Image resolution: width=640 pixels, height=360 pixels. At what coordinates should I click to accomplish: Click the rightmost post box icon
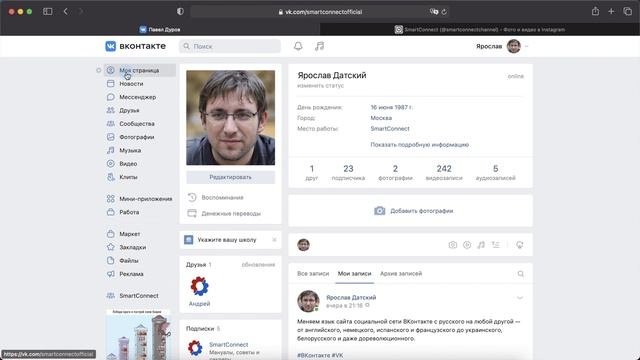tap(520, 245)
